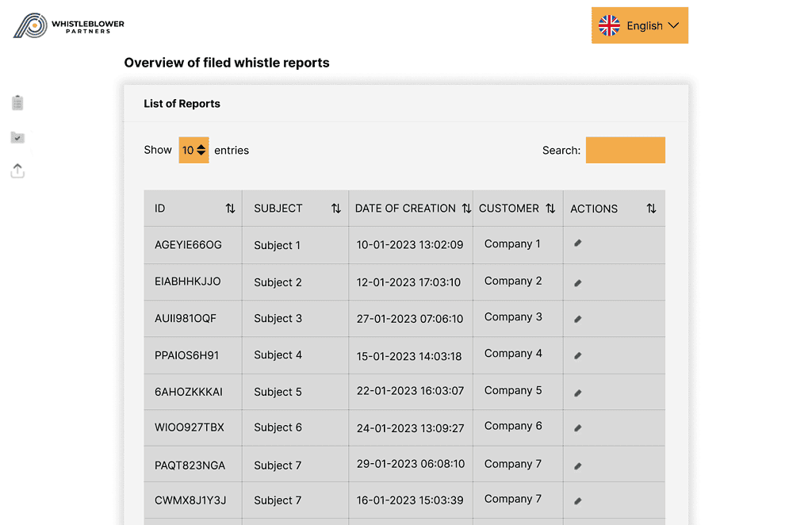
Task: Click date 12-01-2023 17:03:10
Action: (408, 282)
